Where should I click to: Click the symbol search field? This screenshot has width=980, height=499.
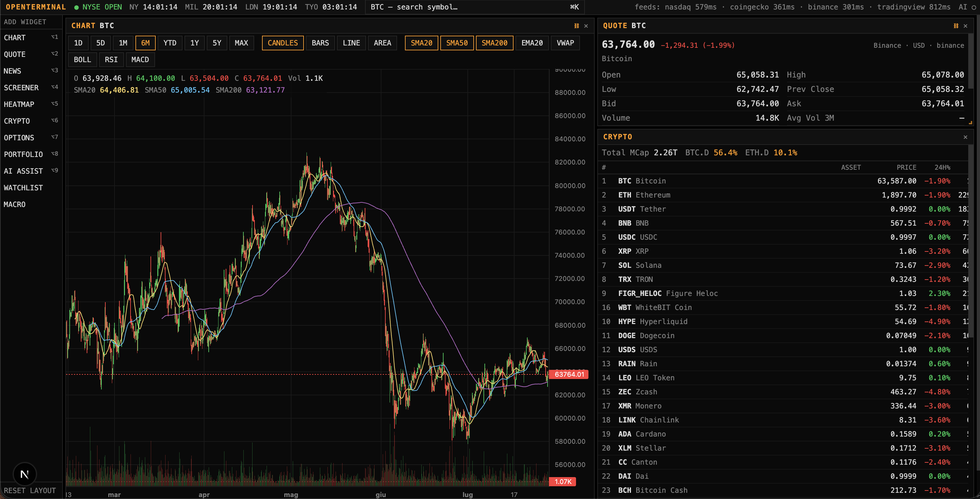[474, 7]
